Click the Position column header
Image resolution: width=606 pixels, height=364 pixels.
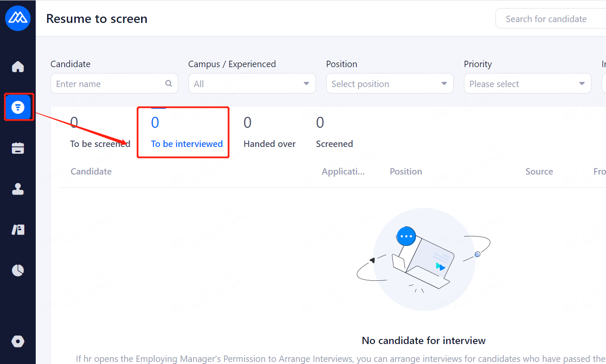406,172
